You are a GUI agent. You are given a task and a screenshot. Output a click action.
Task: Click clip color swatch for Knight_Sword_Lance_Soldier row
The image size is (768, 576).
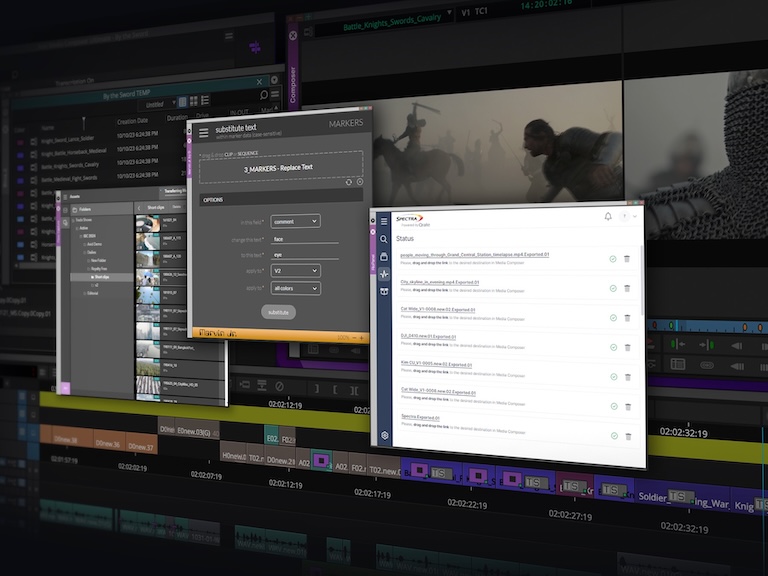click(x=20, y=143)
